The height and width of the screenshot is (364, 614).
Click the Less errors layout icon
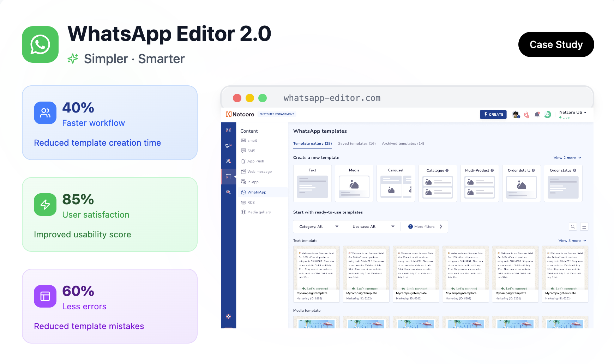click(45, 296)
